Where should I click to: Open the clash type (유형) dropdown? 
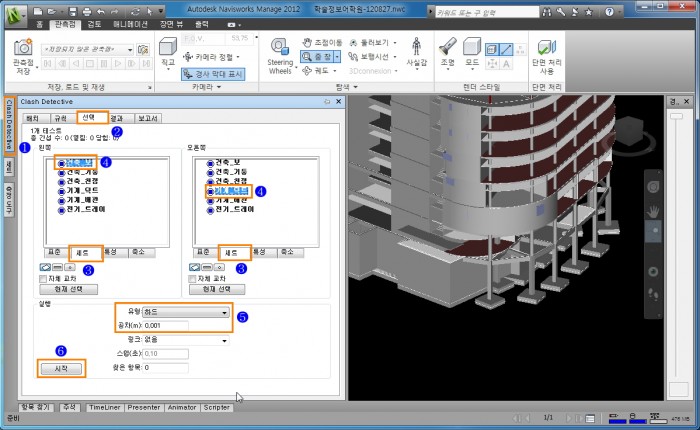(x=185, y=312)
